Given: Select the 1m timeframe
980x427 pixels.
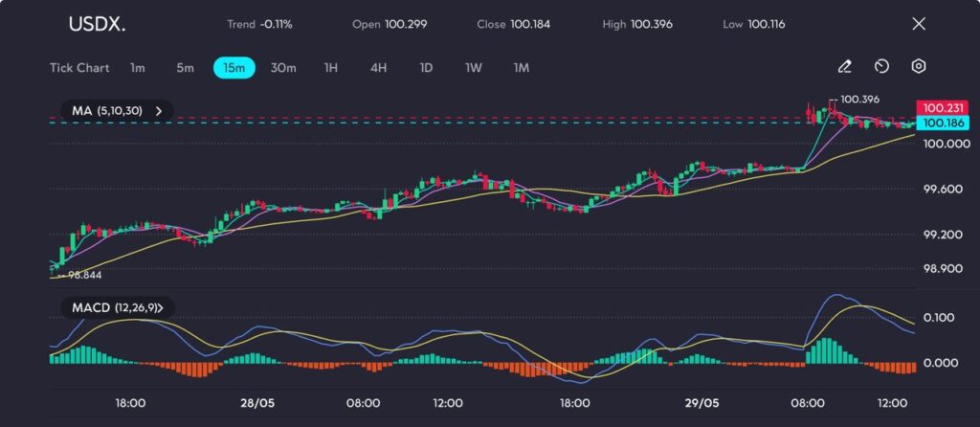Looking at the screenshot, I should (138, 68).
